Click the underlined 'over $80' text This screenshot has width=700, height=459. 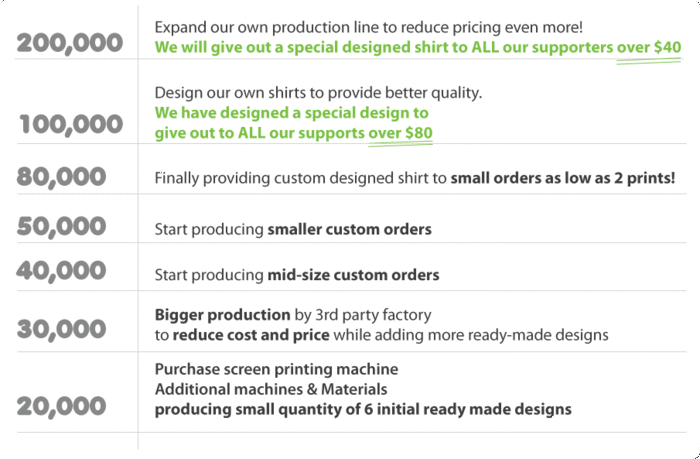pos(400,133)
